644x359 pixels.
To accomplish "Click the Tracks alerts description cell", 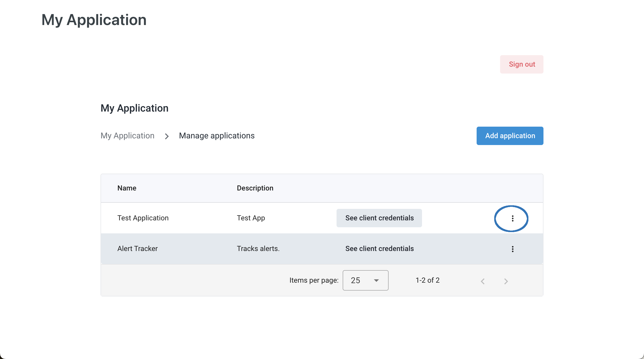I will pos(258,249).
